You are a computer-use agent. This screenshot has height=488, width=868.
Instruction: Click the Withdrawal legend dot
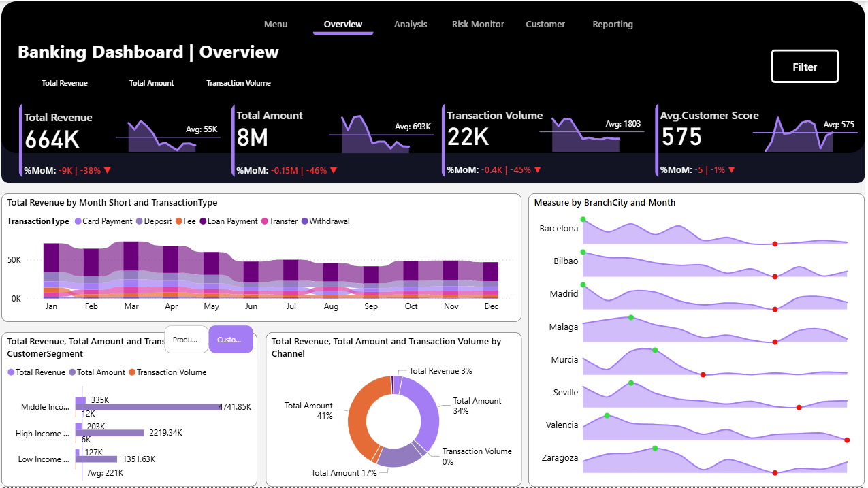point(304,221)
